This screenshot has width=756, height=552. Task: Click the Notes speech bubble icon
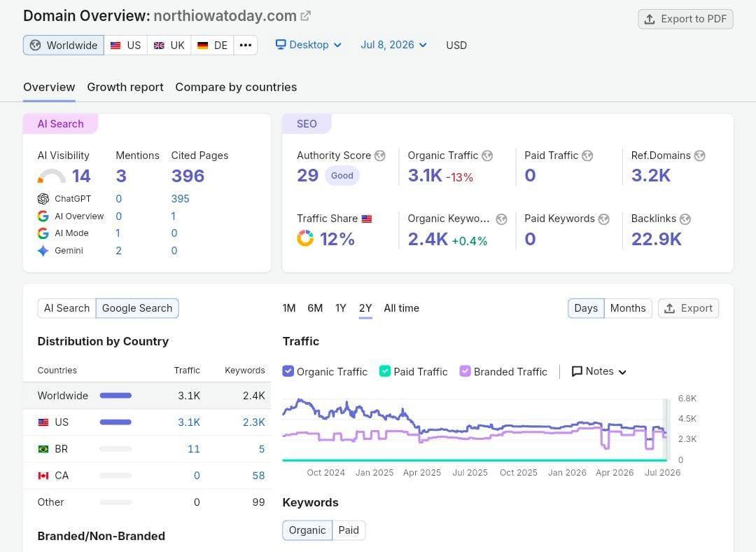(577, 371)
